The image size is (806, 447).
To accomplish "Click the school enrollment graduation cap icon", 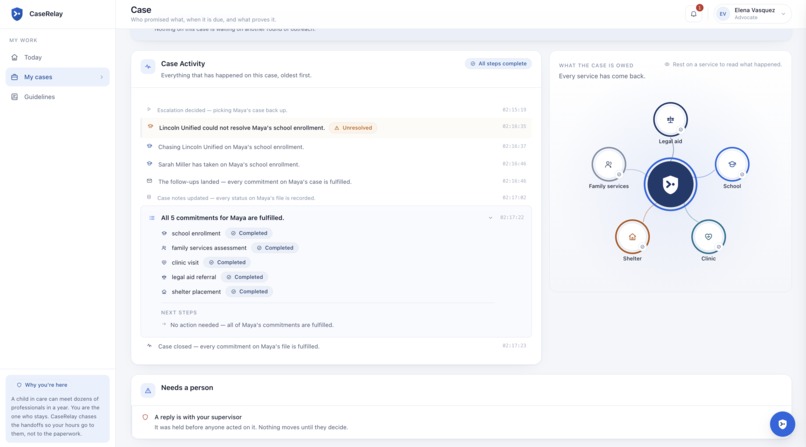I will point(164,233).
